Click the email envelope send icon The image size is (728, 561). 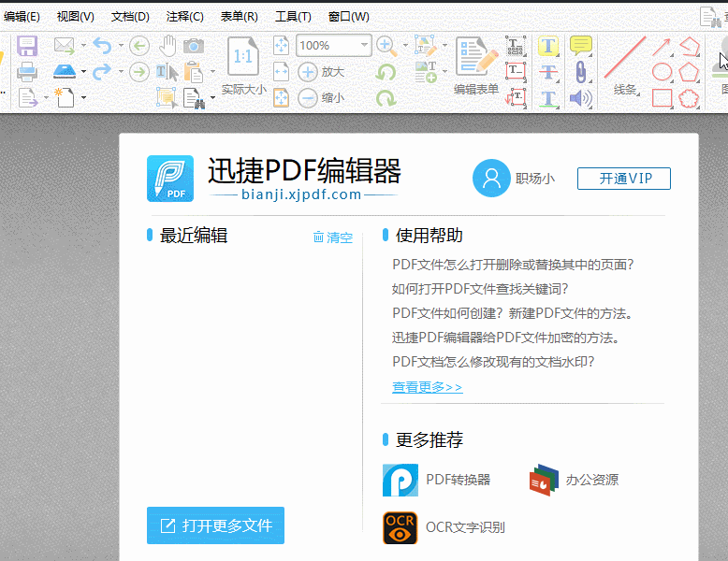(64, 46)
